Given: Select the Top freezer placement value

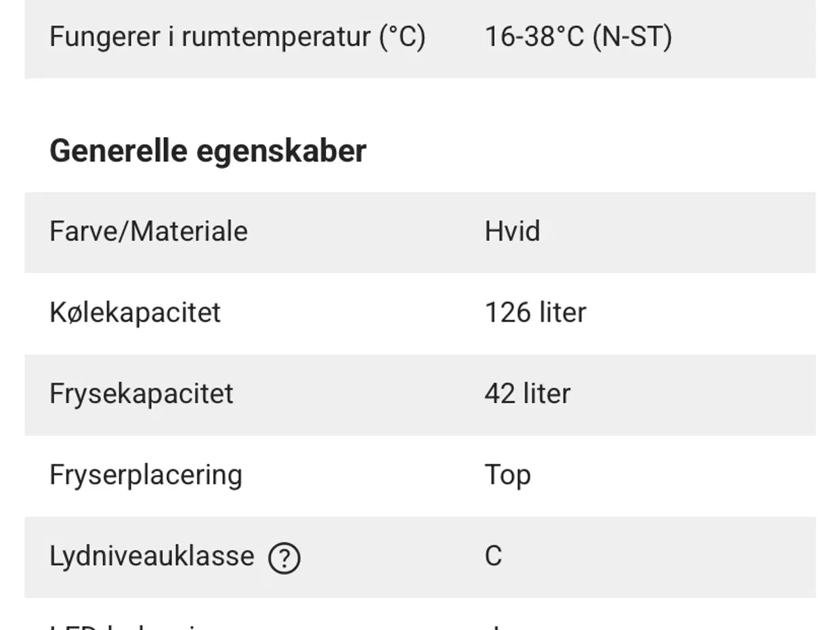Looking at the screenshot, I should point(508,476).
